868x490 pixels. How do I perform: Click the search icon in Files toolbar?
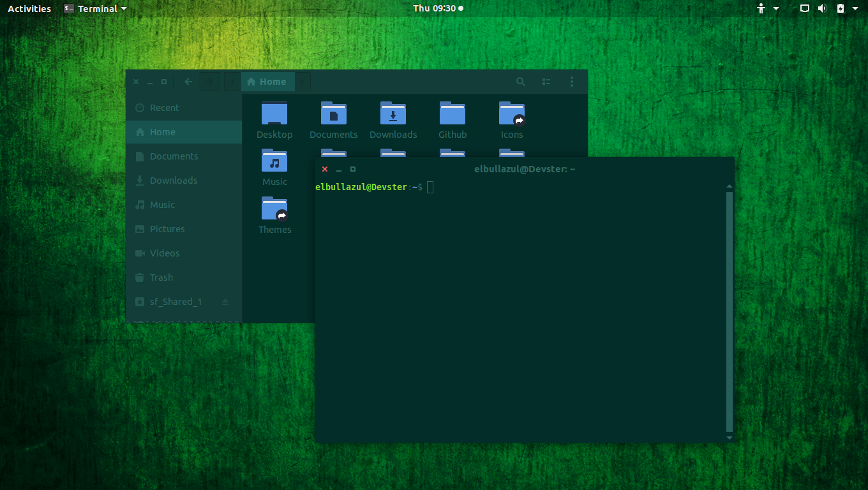pyautogui.click(x=521, y=82)
